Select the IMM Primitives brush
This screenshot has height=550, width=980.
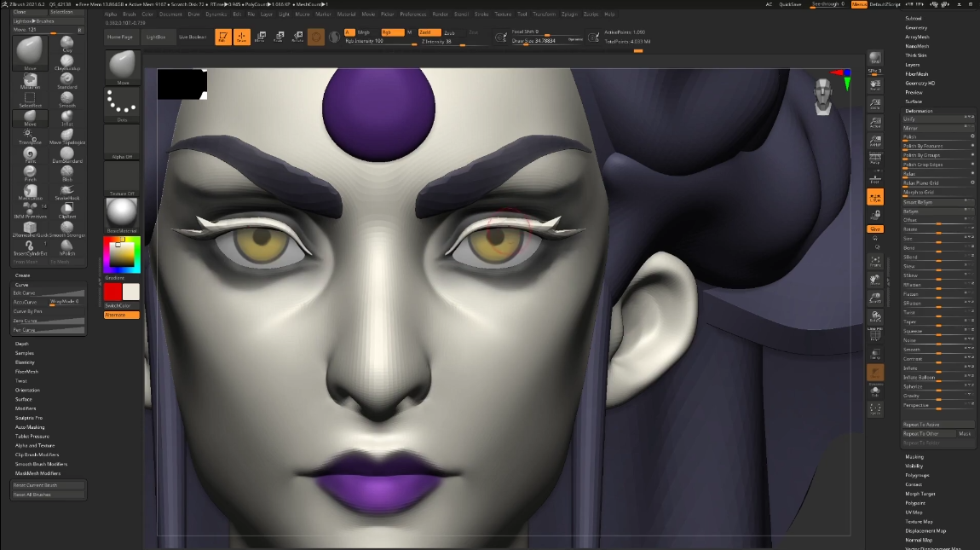point(30,211)
